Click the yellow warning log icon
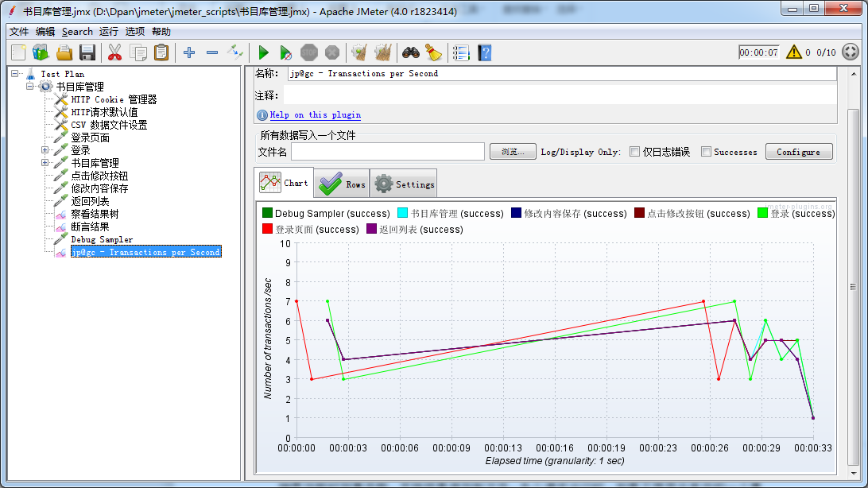Image resolution: width=868 pixels, height=488 pixels. click(794, 52)
